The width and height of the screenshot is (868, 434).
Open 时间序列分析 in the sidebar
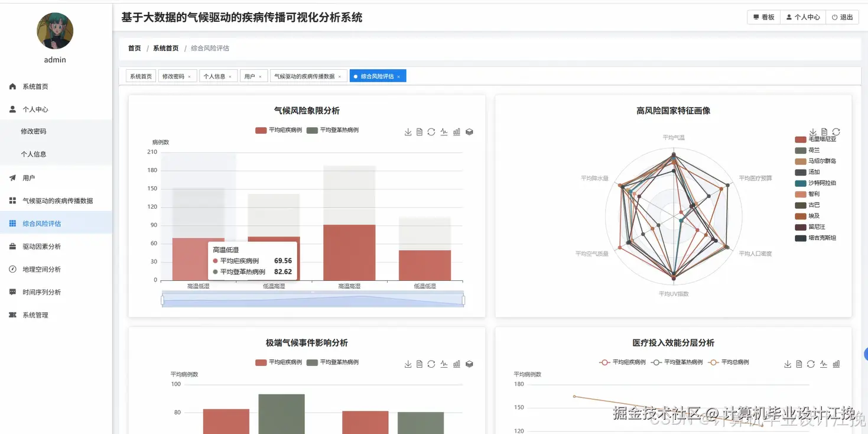[x=56, y=292]
